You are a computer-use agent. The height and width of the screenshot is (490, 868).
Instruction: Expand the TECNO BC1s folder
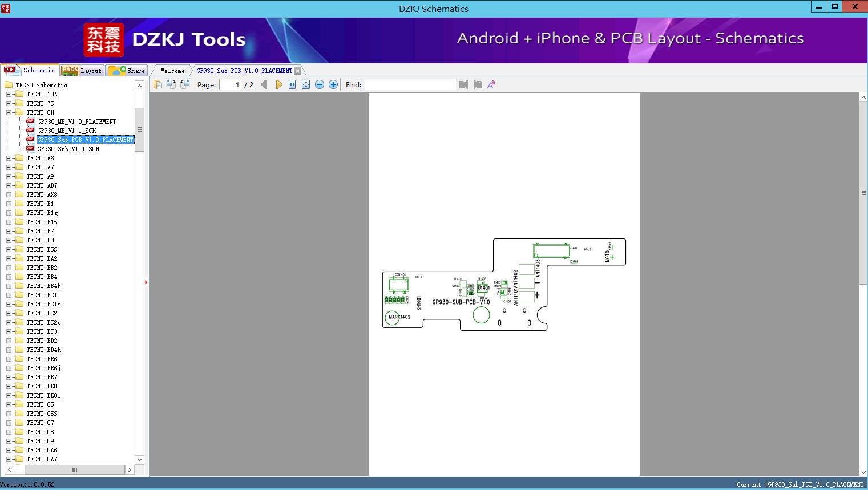pos(9,304)
